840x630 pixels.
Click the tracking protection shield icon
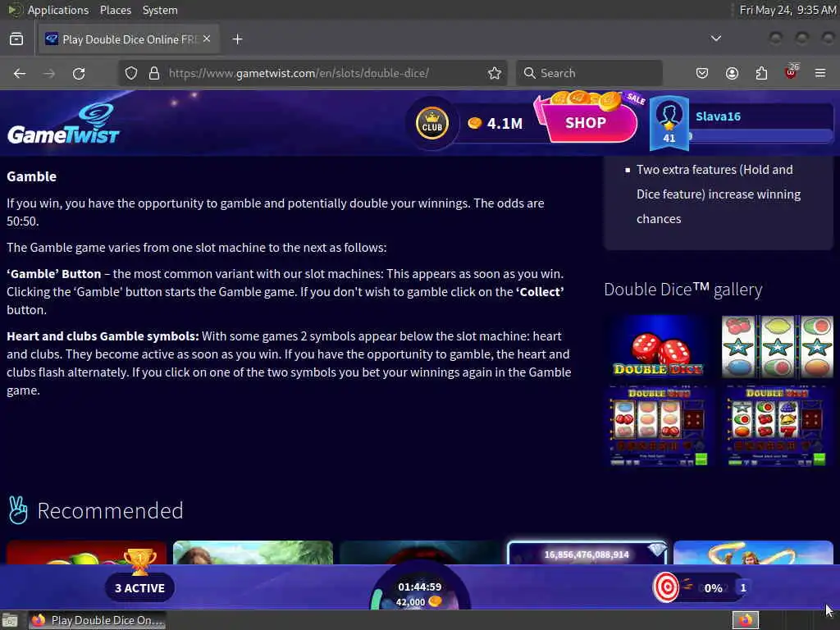[131, 73]
